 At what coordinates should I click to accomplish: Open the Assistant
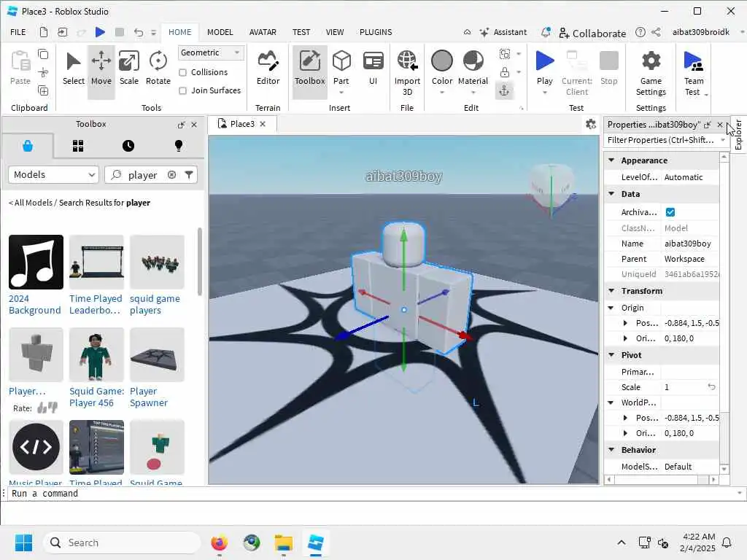point(503,32)
